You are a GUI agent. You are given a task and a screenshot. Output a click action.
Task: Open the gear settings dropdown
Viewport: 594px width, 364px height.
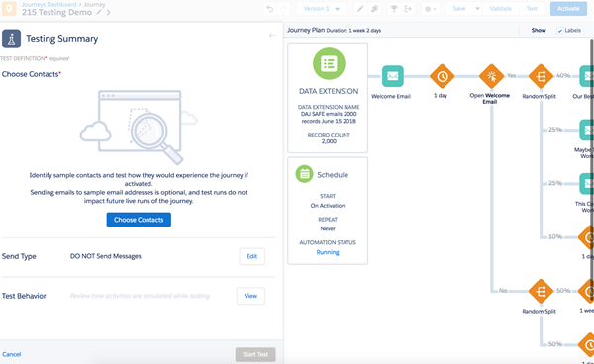(x=431, y=9)
